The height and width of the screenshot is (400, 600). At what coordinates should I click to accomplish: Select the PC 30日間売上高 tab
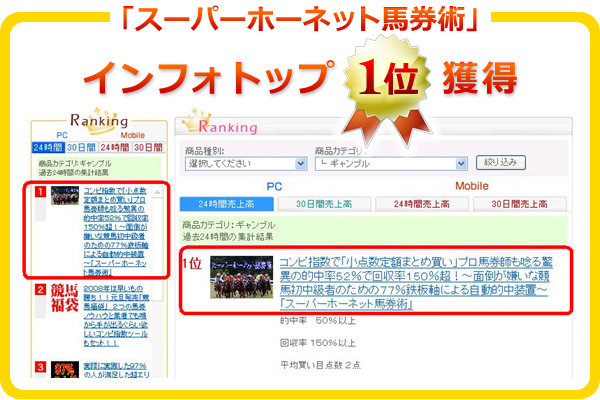coord(324,204)
